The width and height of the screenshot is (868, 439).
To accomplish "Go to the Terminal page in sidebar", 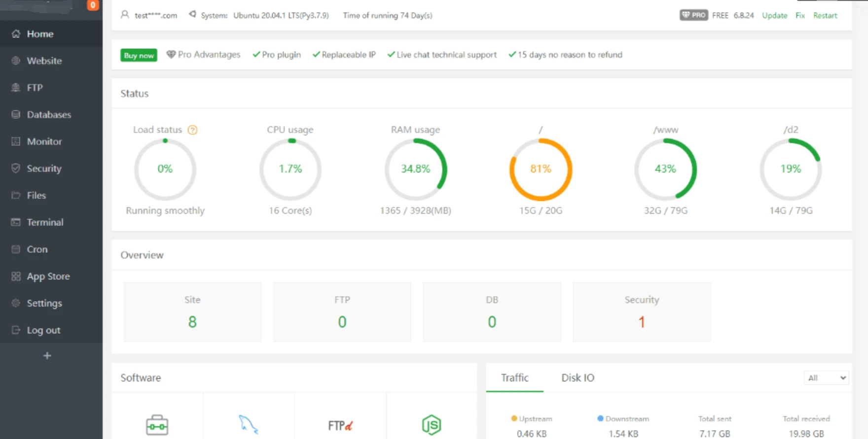I will coord(45,222).
